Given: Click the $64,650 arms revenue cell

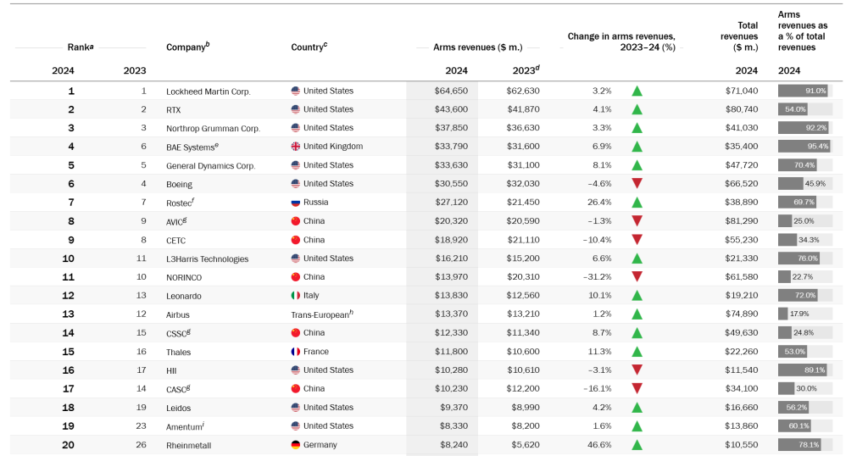Looking at the screenshot, I should pyautogui.click(x=451, y=91).
